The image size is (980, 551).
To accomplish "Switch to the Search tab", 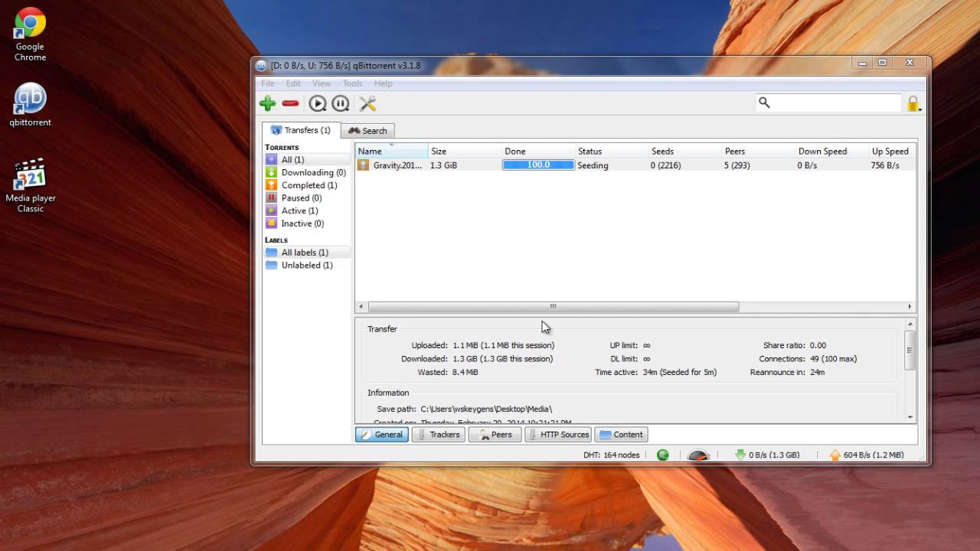I will click(x=367, y=131).
